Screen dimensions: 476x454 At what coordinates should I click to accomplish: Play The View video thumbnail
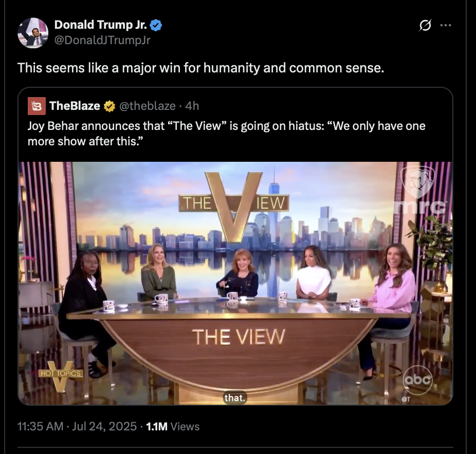[x=235, y=283]
